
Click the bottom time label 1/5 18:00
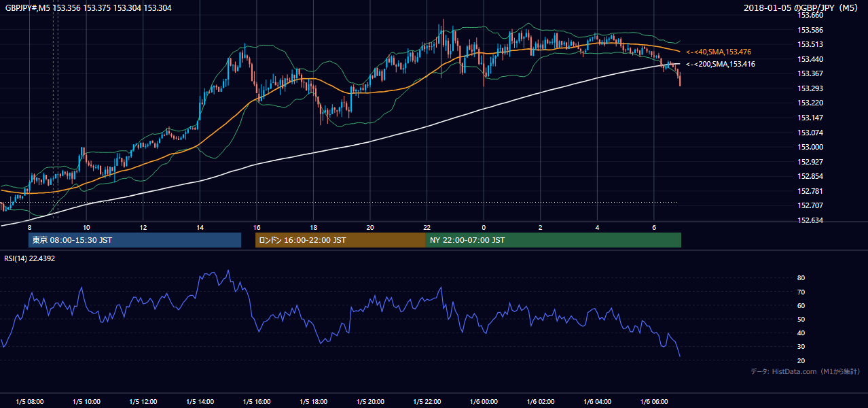tap(313, 402)
